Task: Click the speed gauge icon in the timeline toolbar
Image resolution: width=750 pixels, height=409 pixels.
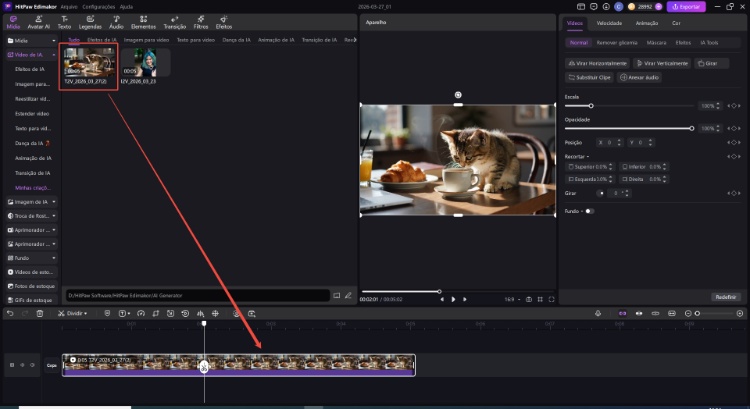Action: 141,313
